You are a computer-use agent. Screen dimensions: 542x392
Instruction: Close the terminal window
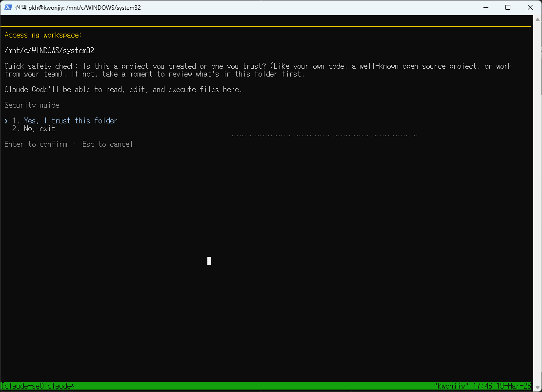pyautogui.click(x=530, y=7)
